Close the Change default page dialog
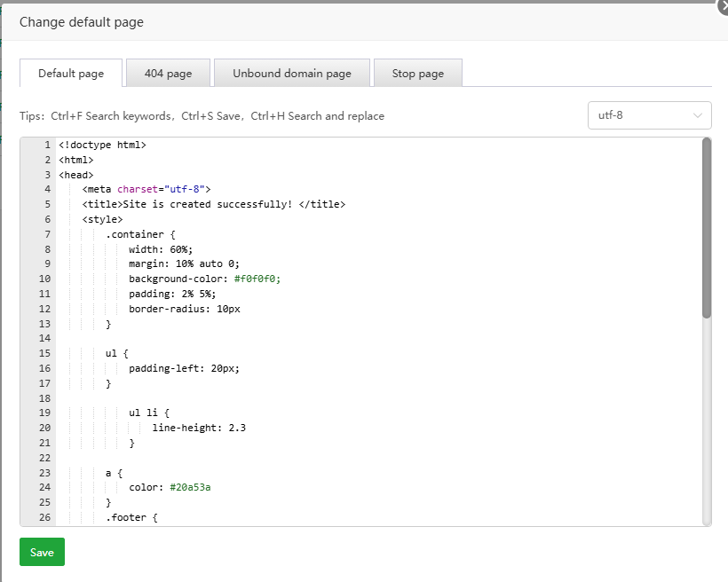 [x=722, y=4]
